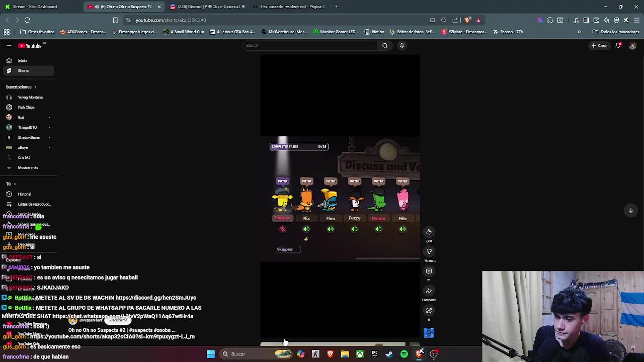Start voice search with the microphone icon

click(402, 46)
